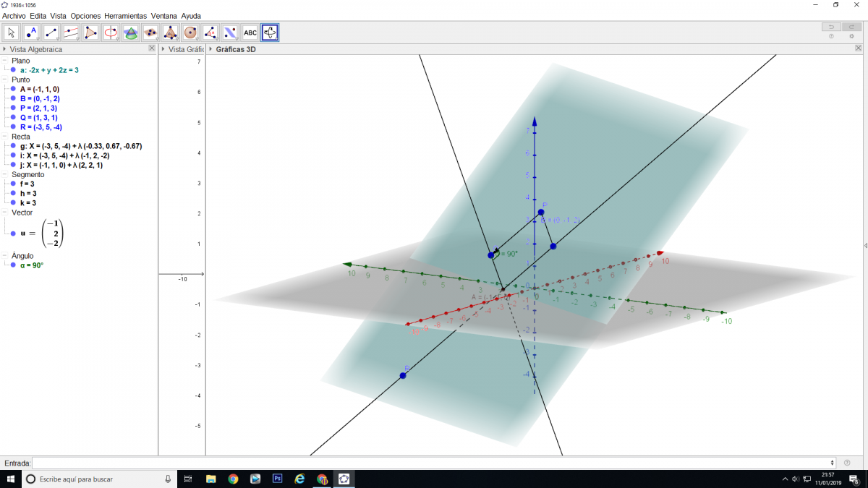Select the Polygon tool
The image size is (868, 488).
(x=91, y=33)
